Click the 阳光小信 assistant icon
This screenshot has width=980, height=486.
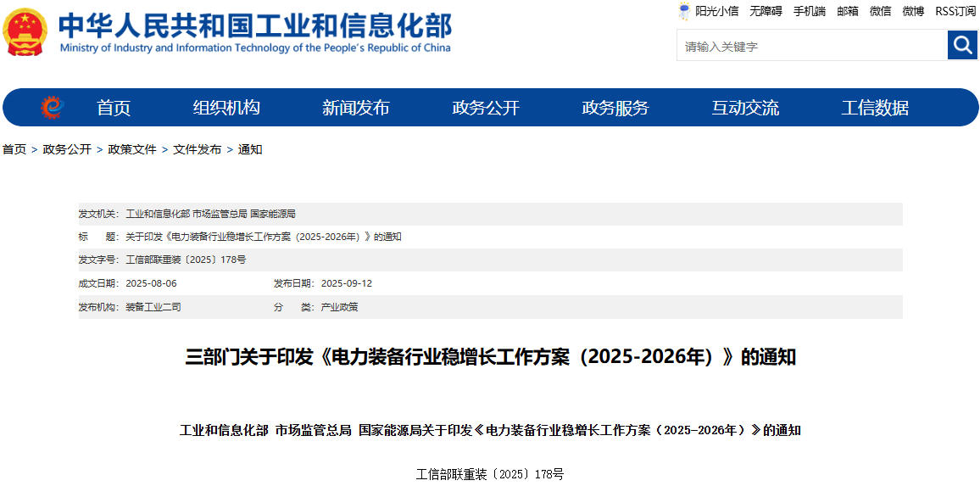click(x=684, y=11)
